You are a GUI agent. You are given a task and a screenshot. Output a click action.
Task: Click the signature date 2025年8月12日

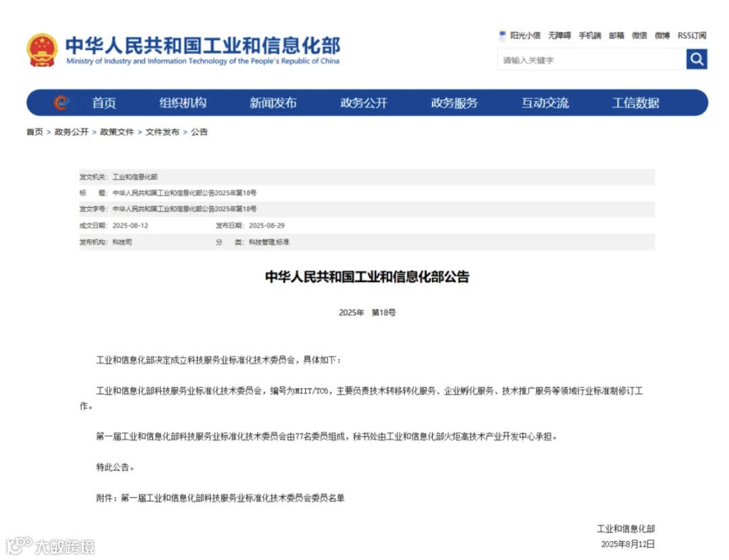tap(628, 544)
